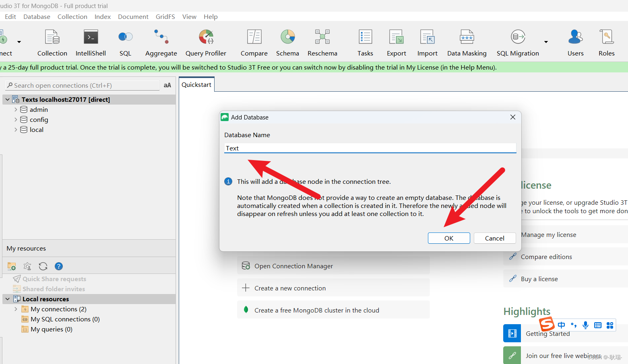628x364 pixels.
Task: Launch IntelliShell from the toolbar
Action: point(91,43)
